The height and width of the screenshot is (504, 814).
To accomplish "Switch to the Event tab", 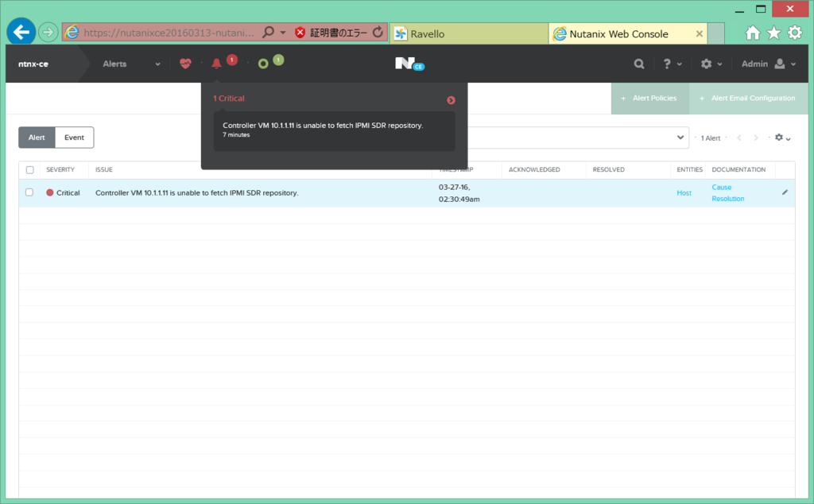I will pyautogui.click(x=74, y=138).
